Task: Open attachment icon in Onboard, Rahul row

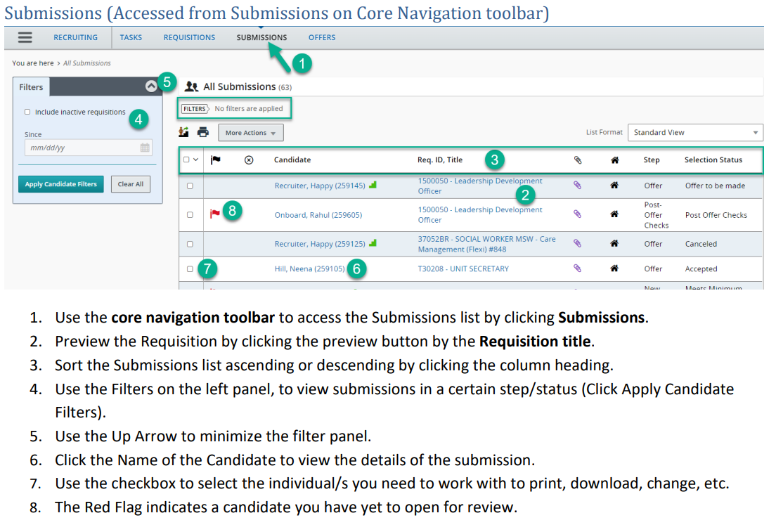Action: tap(577, 214)
